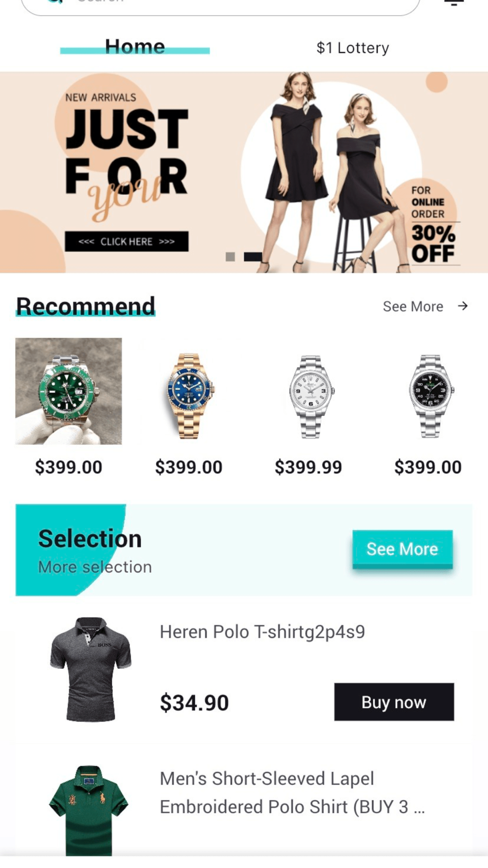Open the hamburger menu icon
The width and height of the screenshot is (488, 868).
click(454, 2)
